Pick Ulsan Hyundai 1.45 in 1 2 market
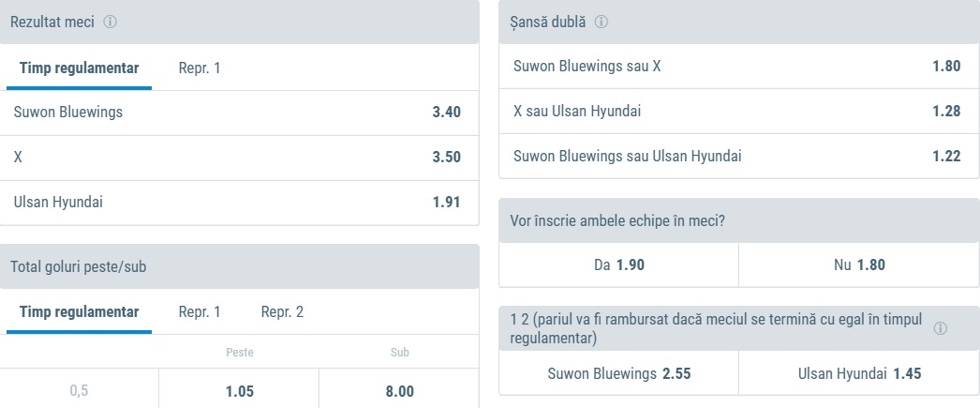 [x=858, y=373]
